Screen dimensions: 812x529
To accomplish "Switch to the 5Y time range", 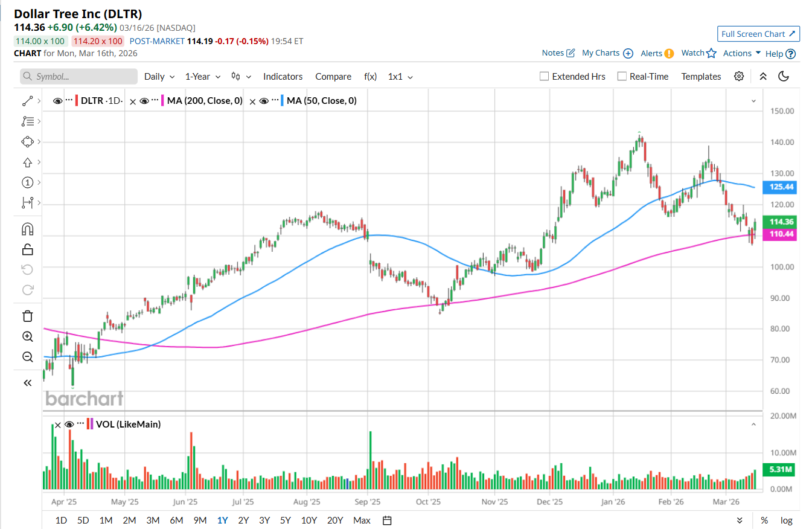I will [286, 521].
